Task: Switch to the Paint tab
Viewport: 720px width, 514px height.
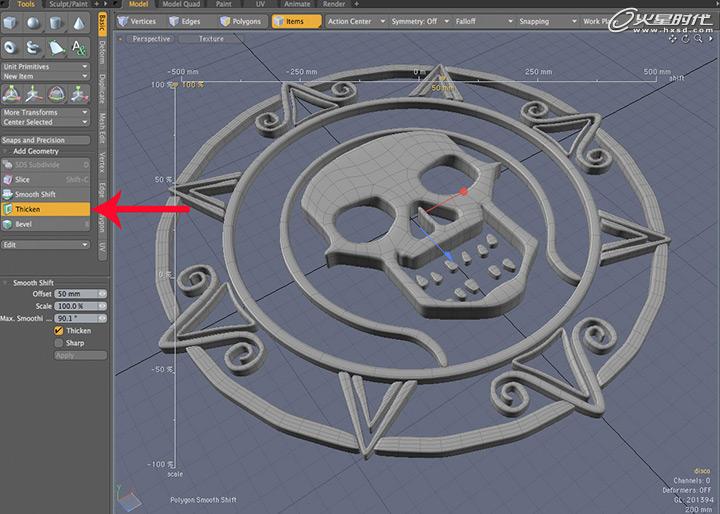Action: click(224, 4)
